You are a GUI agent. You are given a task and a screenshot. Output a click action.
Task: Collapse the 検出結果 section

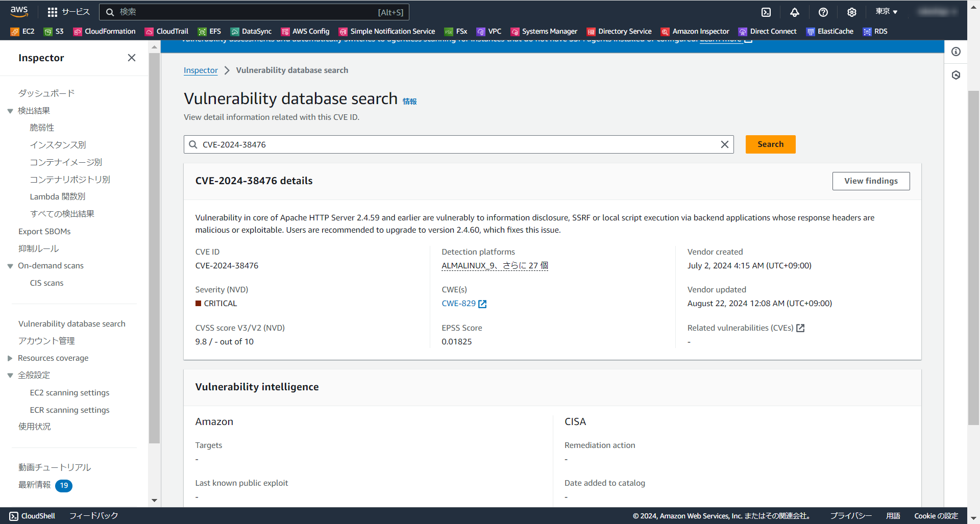[x=10, y=111]
